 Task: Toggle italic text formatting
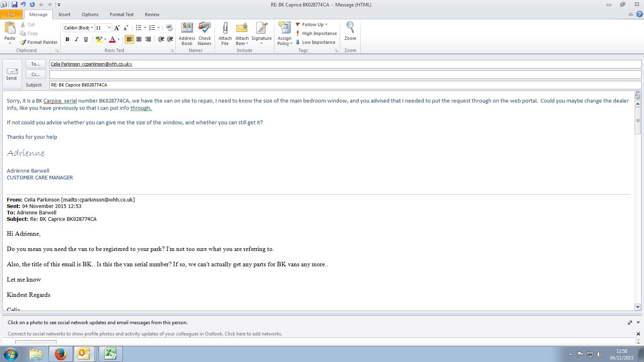76,39
